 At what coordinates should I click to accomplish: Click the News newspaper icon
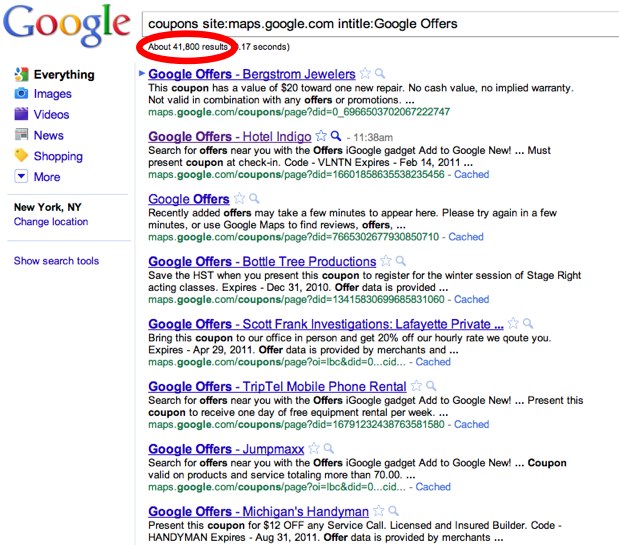(21, 135)
